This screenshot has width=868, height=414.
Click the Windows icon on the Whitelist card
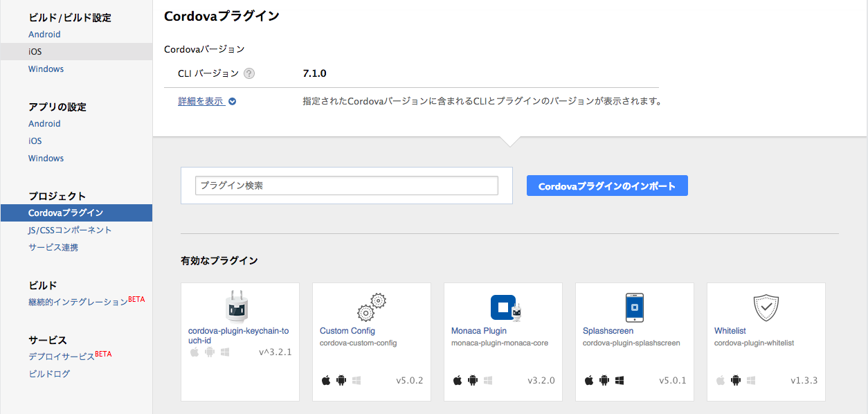point(751,380)
